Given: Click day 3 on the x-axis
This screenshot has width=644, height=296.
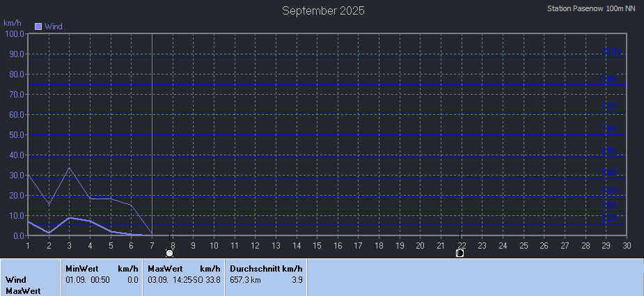Looking at the screenshot, I should tap(70, 245).
